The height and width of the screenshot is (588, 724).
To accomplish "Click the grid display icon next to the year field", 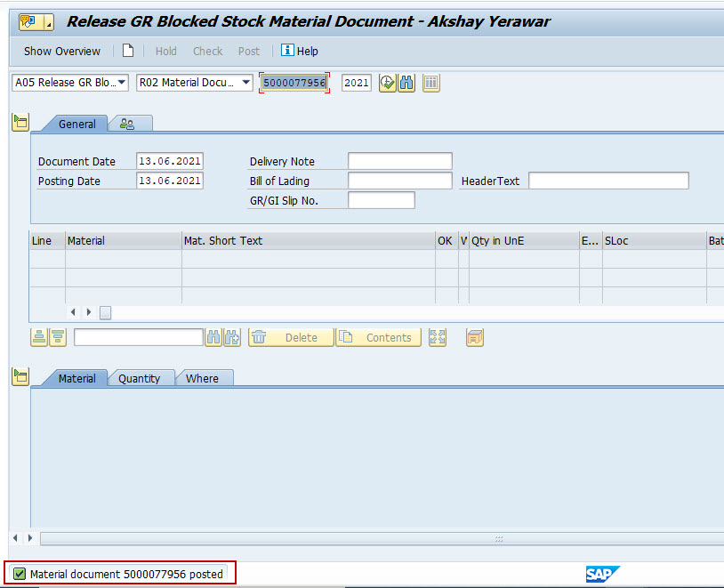I will (430, 83).
